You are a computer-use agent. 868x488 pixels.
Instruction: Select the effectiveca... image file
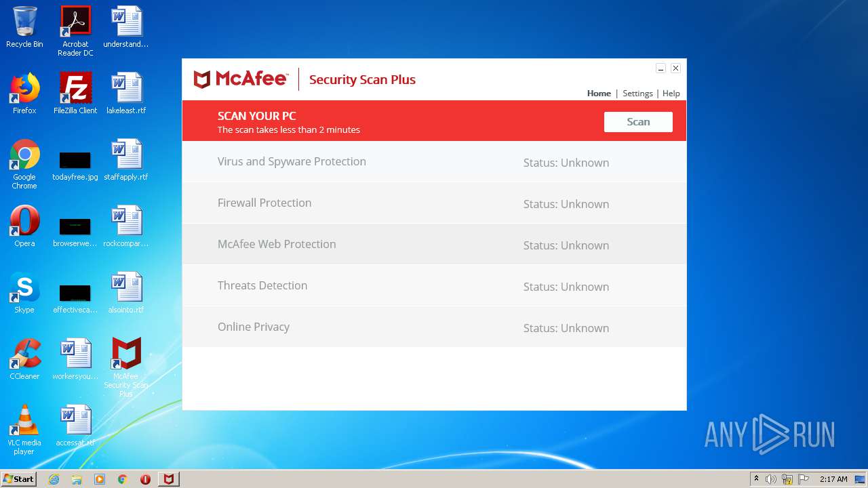coord(75,298)
